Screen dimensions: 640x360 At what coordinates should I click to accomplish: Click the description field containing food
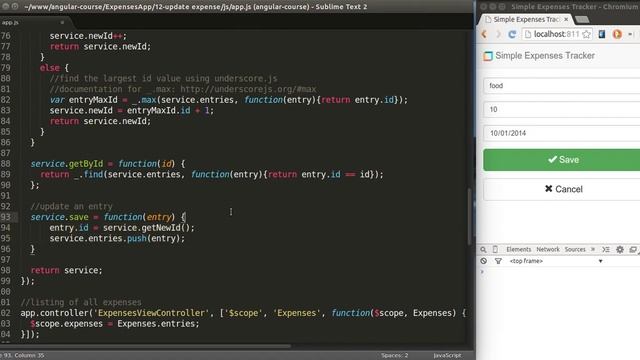pyautogui.click(x=562, y=86)
